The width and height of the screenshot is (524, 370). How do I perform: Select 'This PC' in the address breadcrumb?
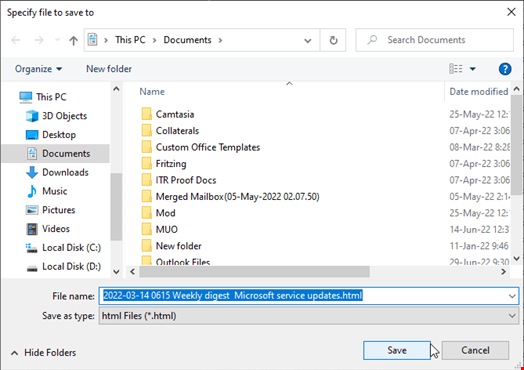coord(130,40)
